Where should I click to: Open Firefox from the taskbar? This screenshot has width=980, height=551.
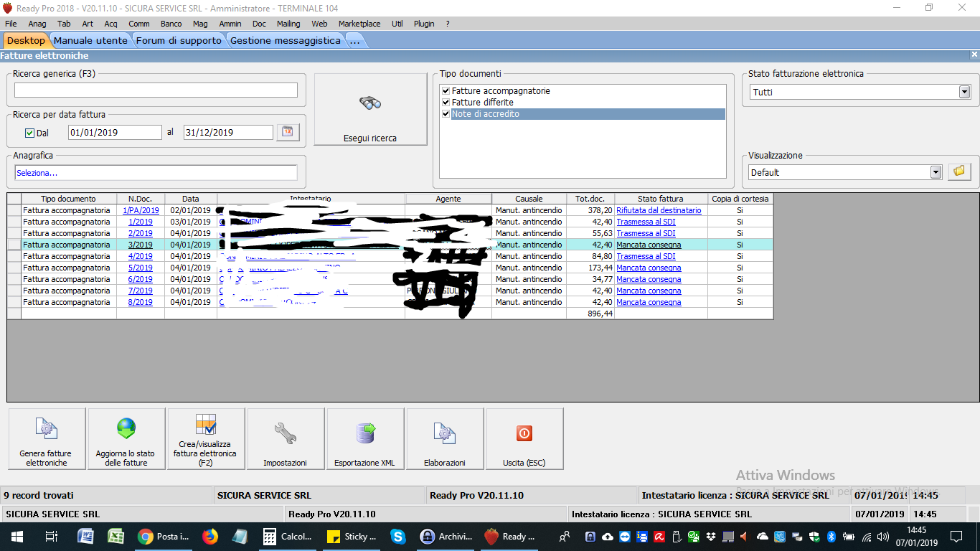coord(209,536)
